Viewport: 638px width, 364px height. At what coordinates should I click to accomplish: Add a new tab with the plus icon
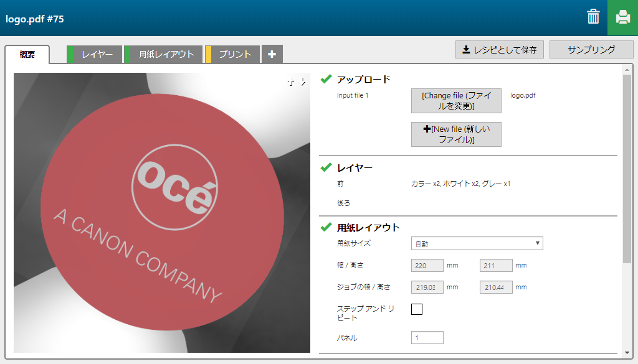pos(272,54)
